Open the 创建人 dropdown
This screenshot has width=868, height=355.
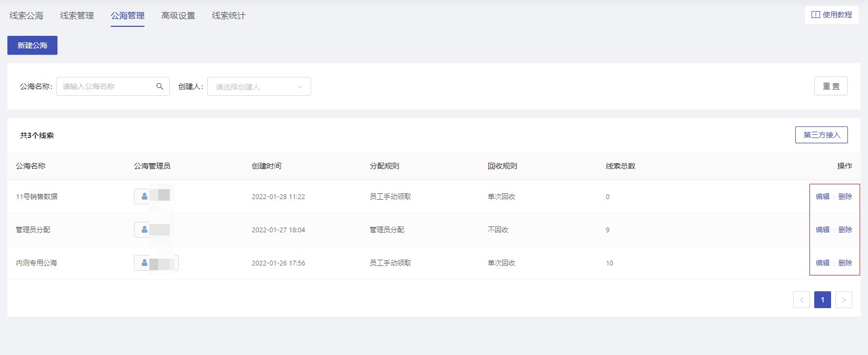click(259, 86)
